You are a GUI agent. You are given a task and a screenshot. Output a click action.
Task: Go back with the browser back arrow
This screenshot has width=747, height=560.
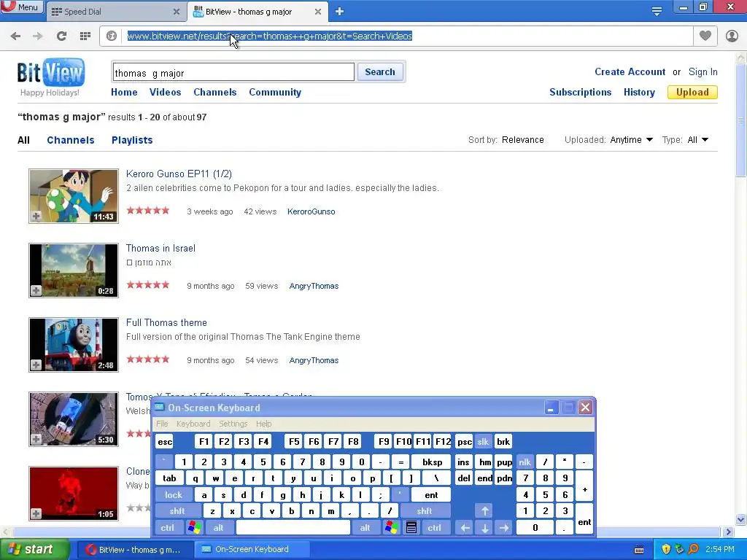pos(15,36)
